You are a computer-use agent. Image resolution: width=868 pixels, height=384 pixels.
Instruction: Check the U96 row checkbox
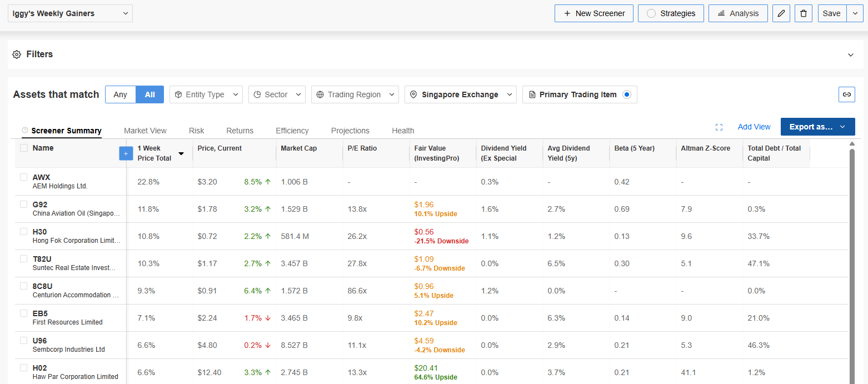click(24, 340)
